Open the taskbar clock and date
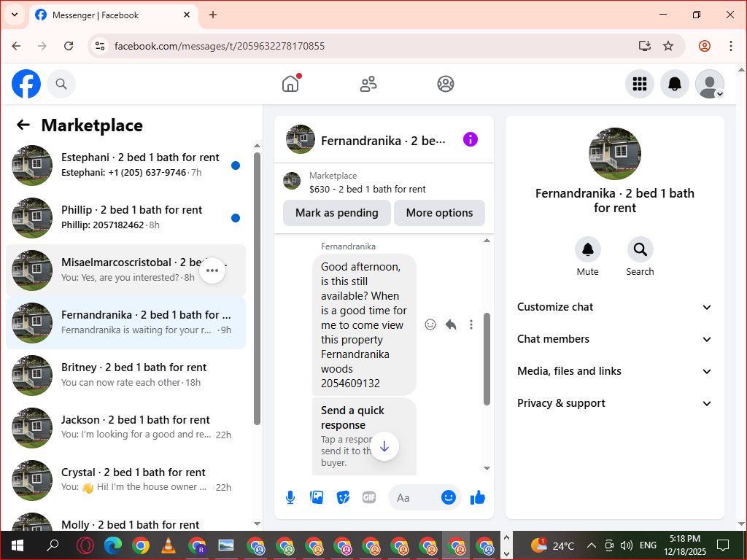The width and height of the screenshot is (747, 560). (685, 545)
